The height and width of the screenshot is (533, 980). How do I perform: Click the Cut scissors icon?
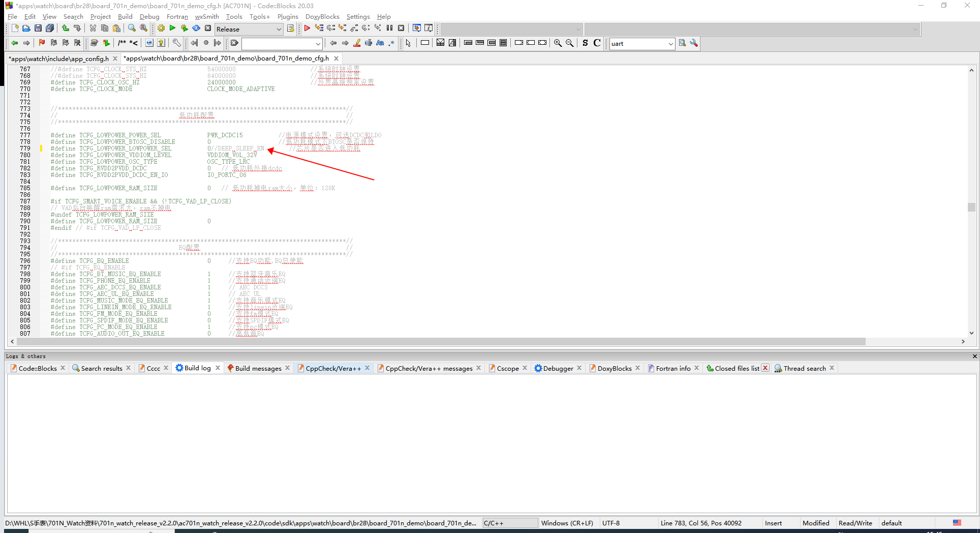tap(93, 28)
